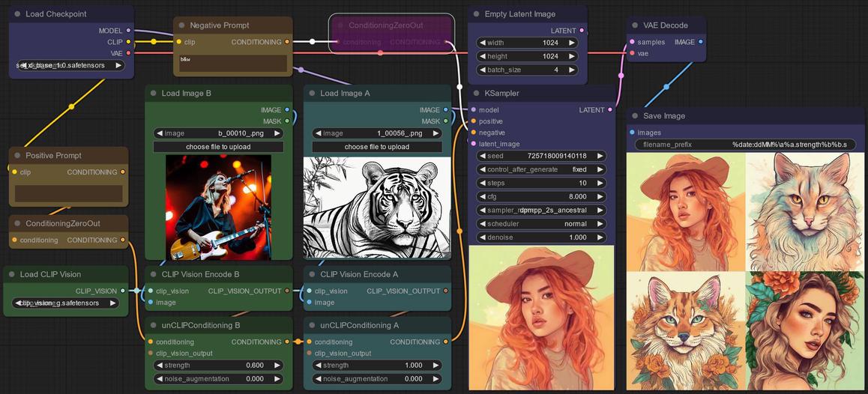Open the control_after_generate dropdown set to fixed
868x394 pixels.
coord(541,169)
